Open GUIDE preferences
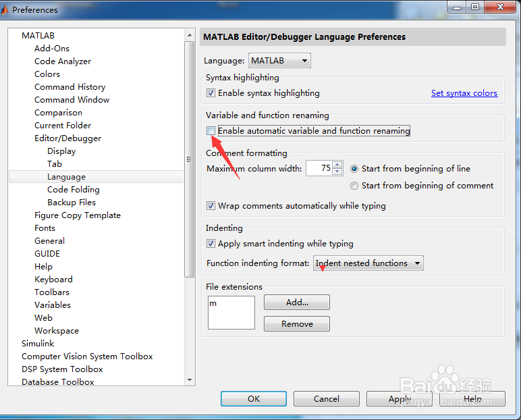The height and width of the screenshot is (420, 521). click(x=47, y=254)
